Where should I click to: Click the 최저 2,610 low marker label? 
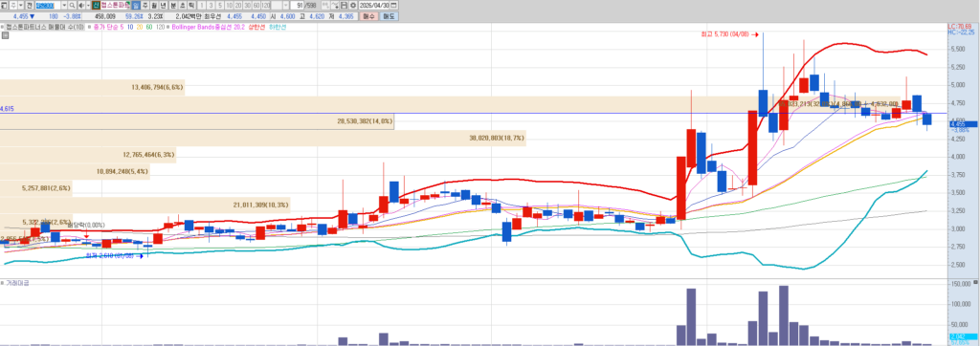(116, 255)
